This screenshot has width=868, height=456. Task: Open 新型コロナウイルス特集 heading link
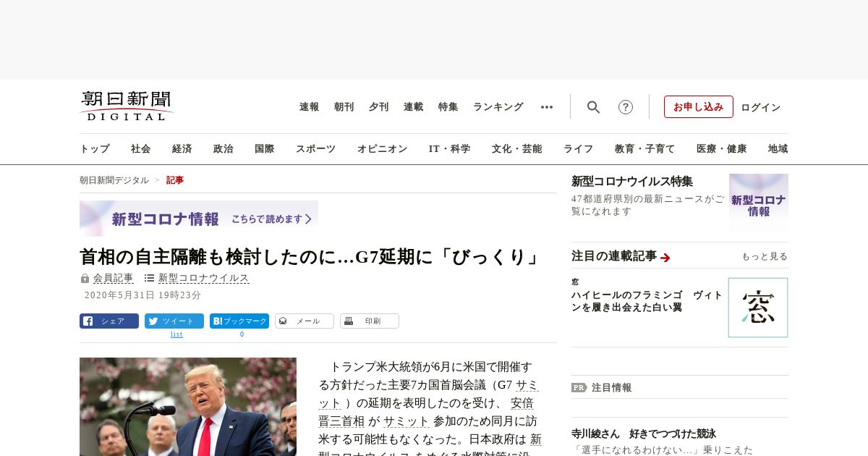pos(632,181)
